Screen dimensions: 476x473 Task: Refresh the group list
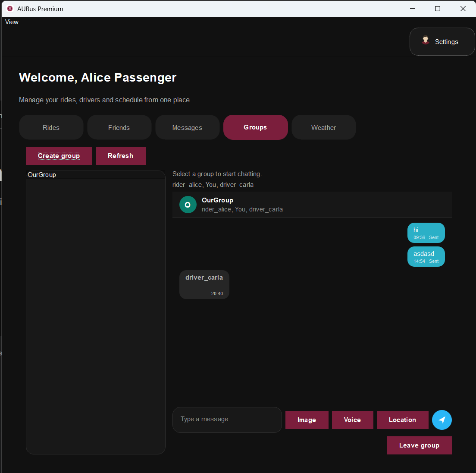[x=121, y=156]
